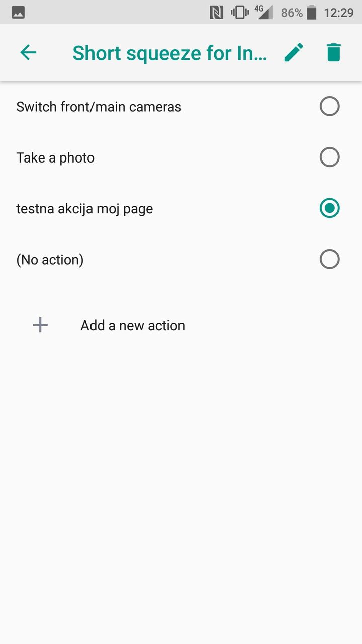Screen dimensions: 362x644
Task: Tap the image notification icon in status bar
Action: (18, 13)
